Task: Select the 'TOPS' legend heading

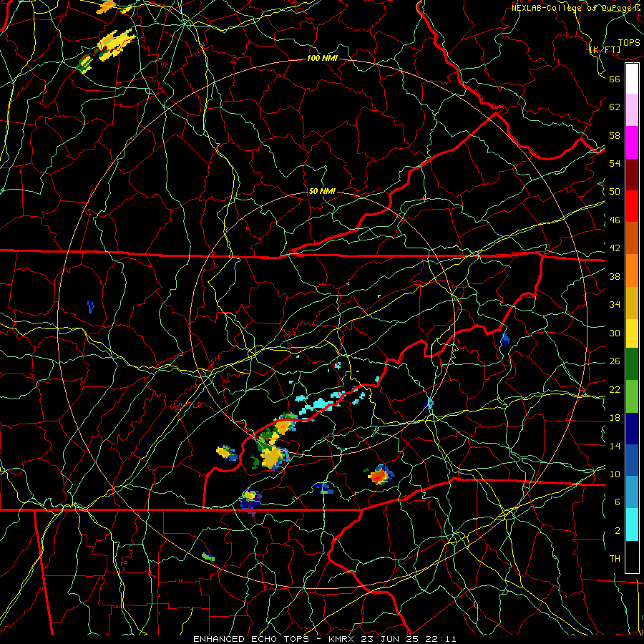Action: tap(629, 43)
